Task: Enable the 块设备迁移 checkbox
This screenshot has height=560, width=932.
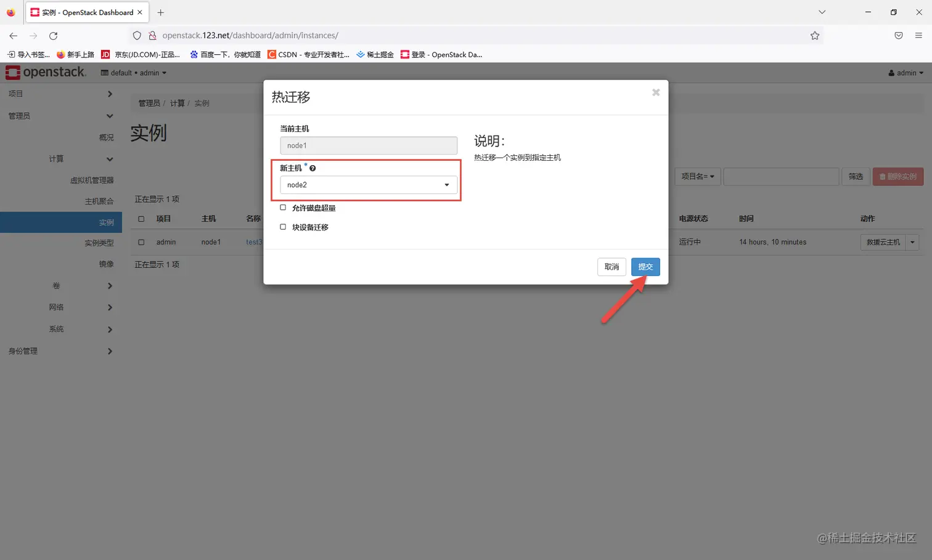Action: pyautogui.click(x=283, y=227)
